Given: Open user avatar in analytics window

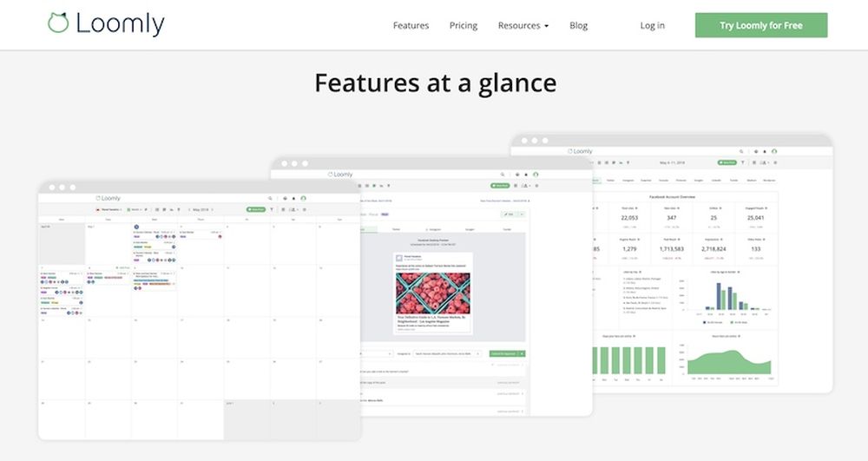Looking at the screenshot, I should [774, 151].
